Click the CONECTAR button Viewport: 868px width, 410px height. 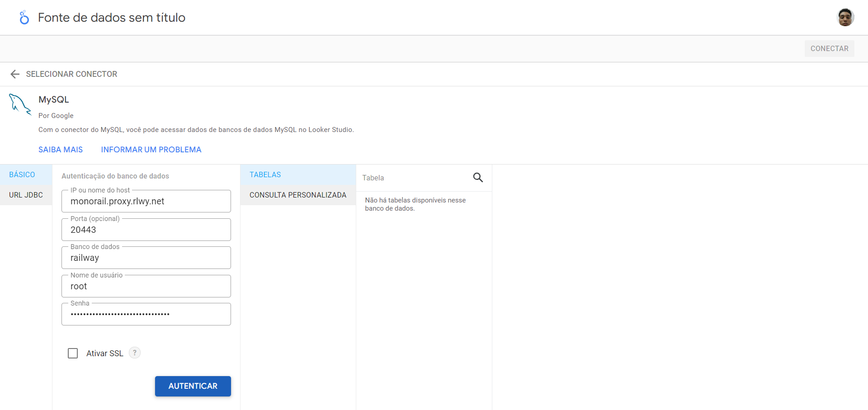tap(829, 48)
